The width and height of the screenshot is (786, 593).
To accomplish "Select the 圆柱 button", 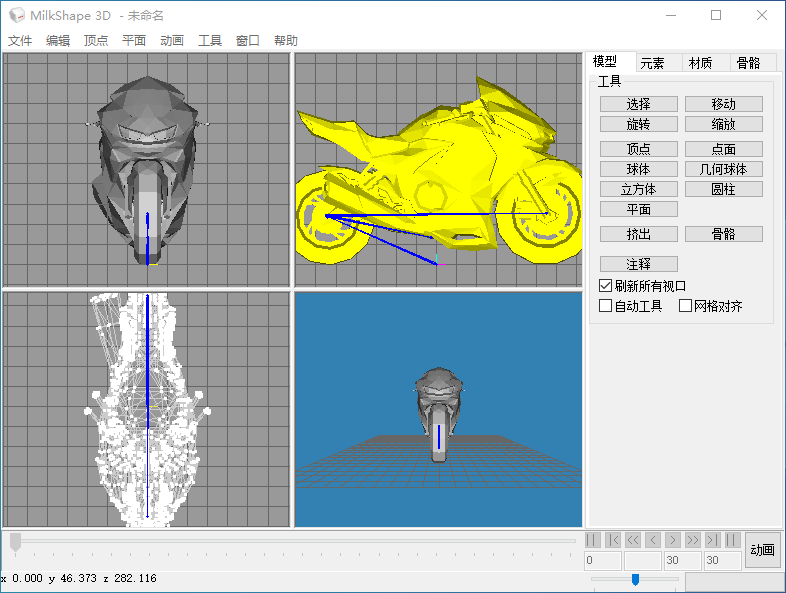I will [x=724, y=189].
